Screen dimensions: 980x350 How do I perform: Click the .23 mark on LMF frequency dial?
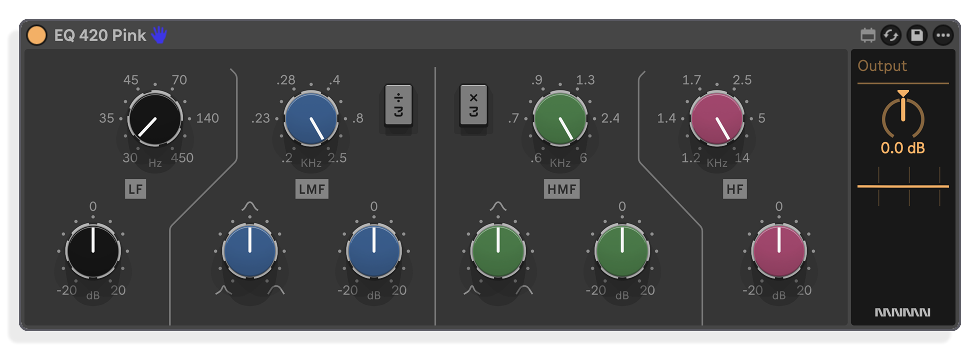click(x=261, y=118)
